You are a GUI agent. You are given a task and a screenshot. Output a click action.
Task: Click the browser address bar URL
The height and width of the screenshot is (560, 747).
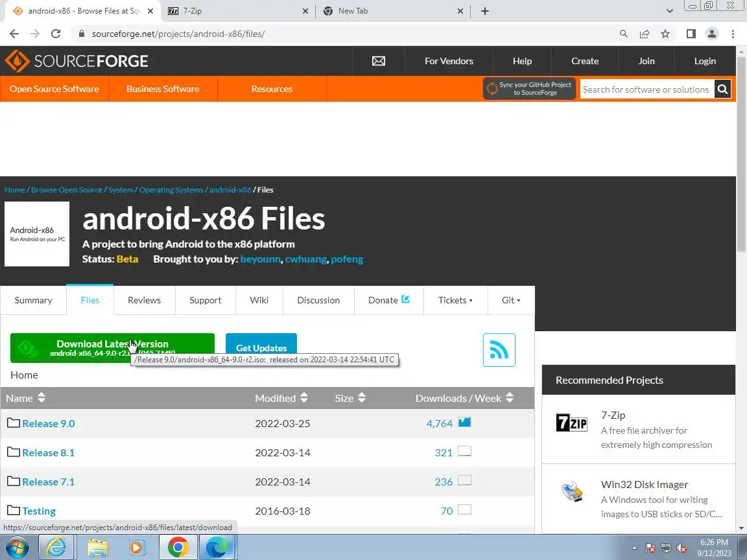click(x=178, y=34)
